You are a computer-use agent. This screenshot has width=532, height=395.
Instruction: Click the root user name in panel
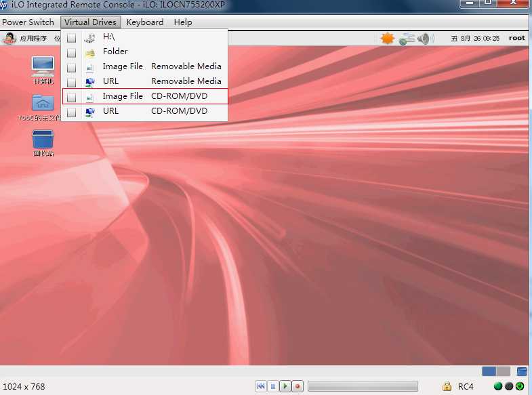tap(516, 38)
